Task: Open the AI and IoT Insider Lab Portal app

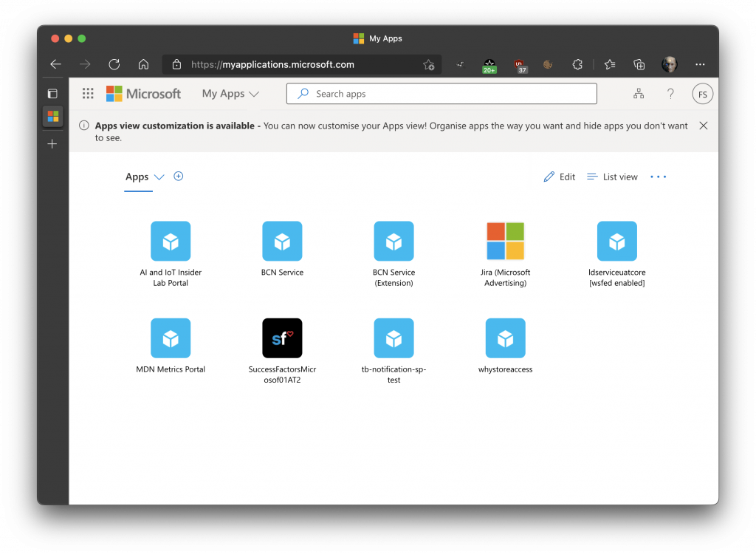Action: click(x=171, y=242)
